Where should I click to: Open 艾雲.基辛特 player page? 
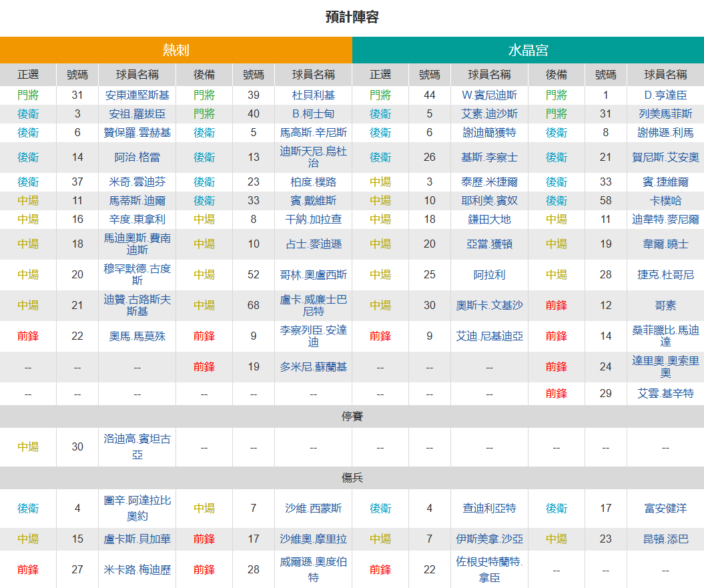665,394
